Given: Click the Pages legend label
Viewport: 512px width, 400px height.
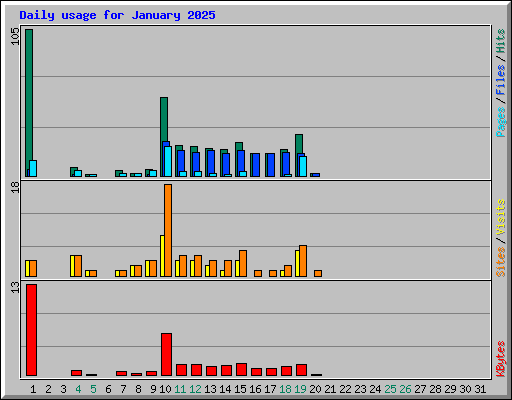Looking at the screenshot, I should pyautogui.click(x=500, y=122).
